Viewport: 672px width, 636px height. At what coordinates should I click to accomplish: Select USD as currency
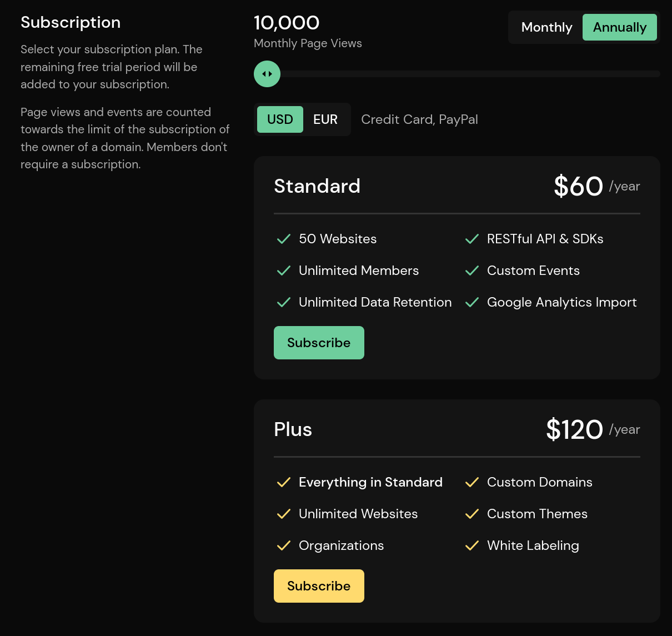click(x=280, y=119)
